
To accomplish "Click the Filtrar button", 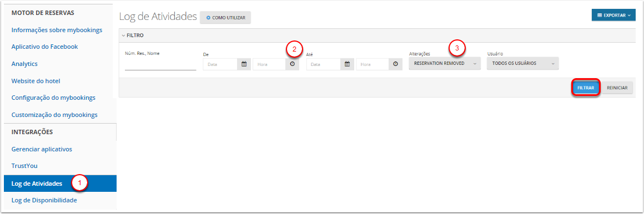I will click(586, 88).
